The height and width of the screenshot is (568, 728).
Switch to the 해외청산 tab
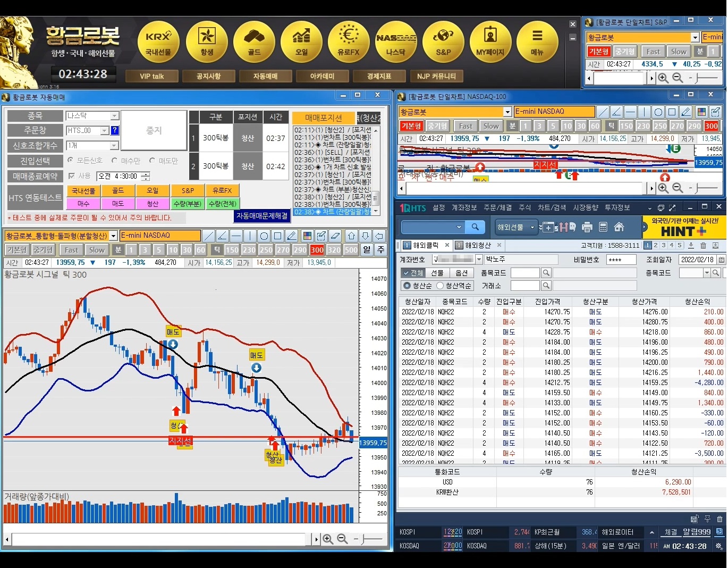click(x=478, y=245)
